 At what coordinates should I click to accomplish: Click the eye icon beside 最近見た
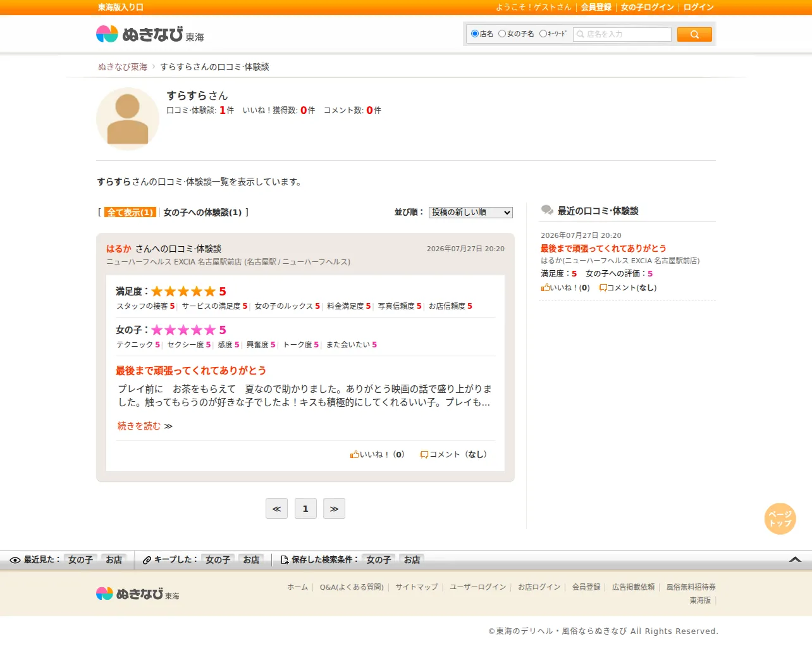[15, 560]
